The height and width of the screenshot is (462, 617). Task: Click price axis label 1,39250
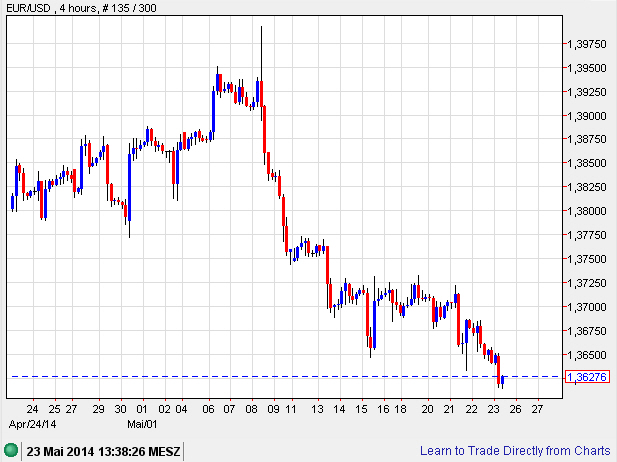tap(587, 92)
